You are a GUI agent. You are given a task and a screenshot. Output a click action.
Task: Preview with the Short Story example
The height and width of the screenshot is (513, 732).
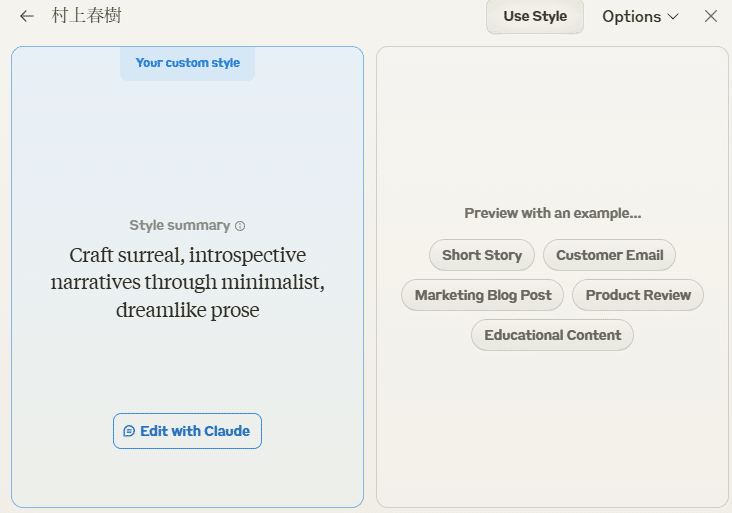pos(482,255)
